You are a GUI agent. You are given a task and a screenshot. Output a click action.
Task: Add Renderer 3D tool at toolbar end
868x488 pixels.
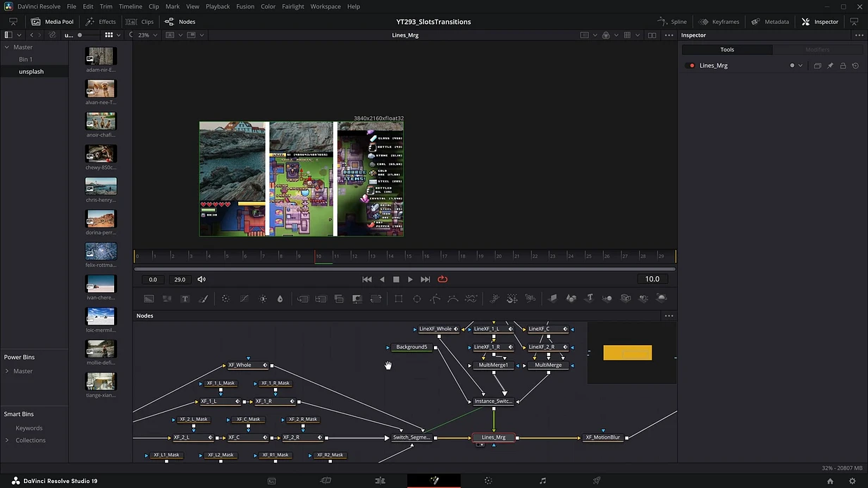(x=662, y=299)
